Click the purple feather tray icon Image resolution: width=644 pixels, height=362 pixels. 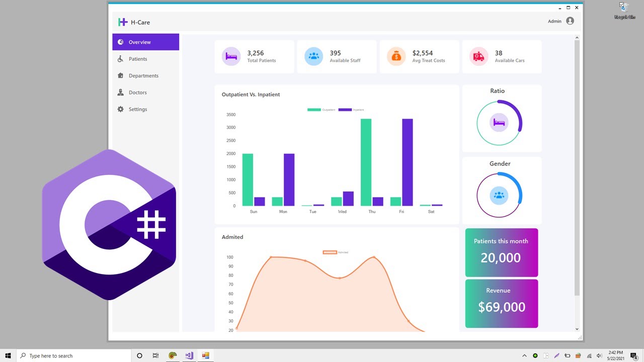tap(556, 356)
